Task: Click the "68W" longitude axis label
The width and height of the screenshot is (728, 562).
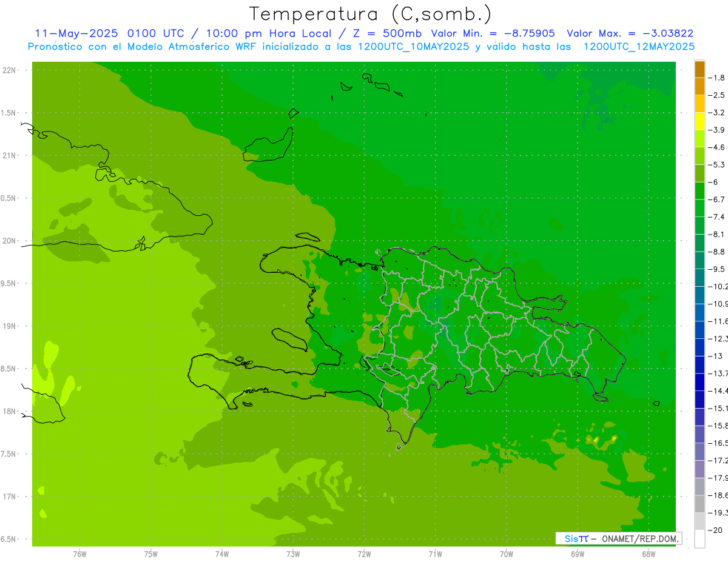Action: (x=649, y=554)
